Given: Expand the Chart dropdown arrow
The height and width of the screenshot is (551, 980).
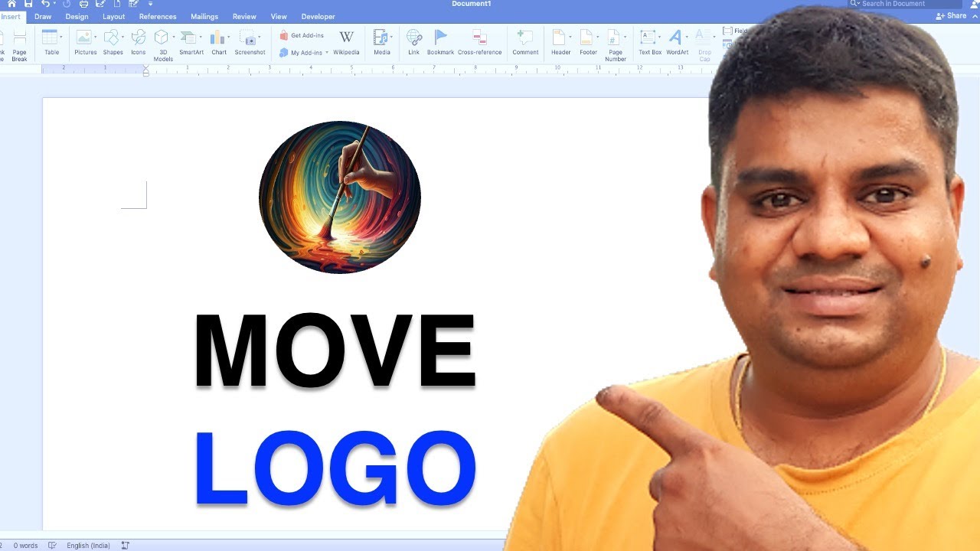Looking at the screenshot, I should pyautogui.click(x=229, y=37).
